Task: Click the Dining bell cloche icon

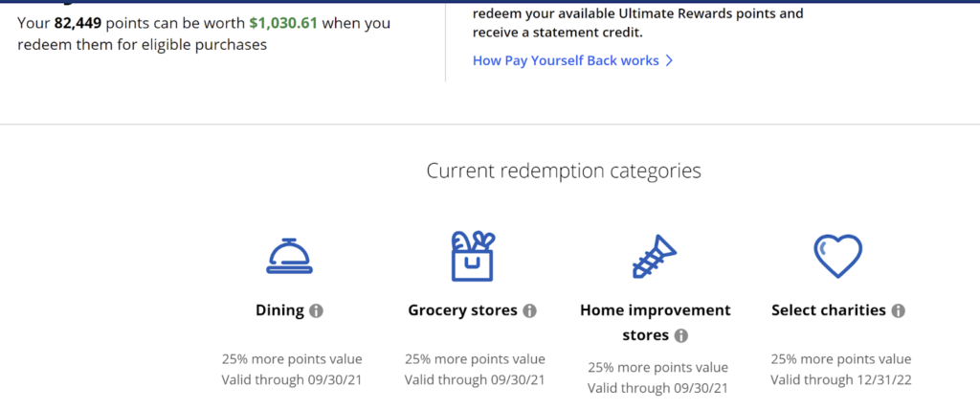Action: (x=289, y=257)
